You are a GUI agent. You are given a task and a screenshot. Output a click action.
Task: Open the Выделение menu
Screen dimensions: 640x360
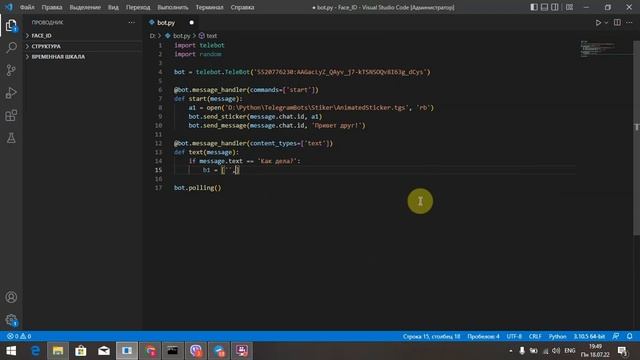pos(85,7)
